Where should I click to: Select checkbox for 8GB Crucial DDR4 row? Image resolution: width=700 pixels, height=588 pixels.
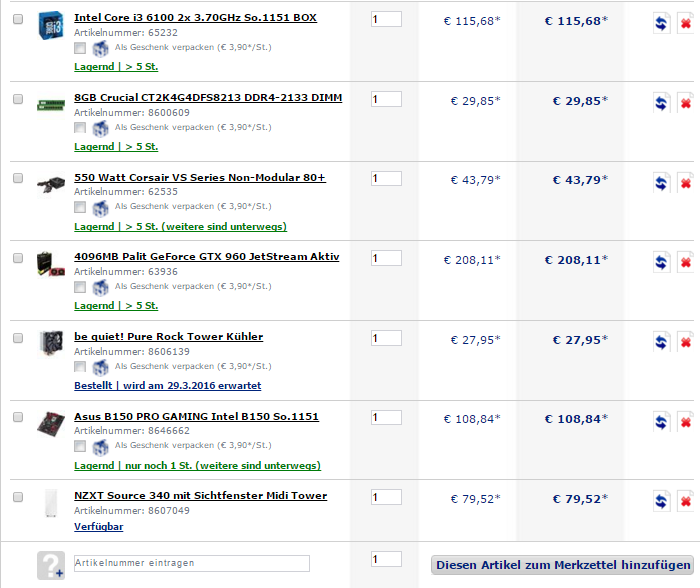click(18, 99)
